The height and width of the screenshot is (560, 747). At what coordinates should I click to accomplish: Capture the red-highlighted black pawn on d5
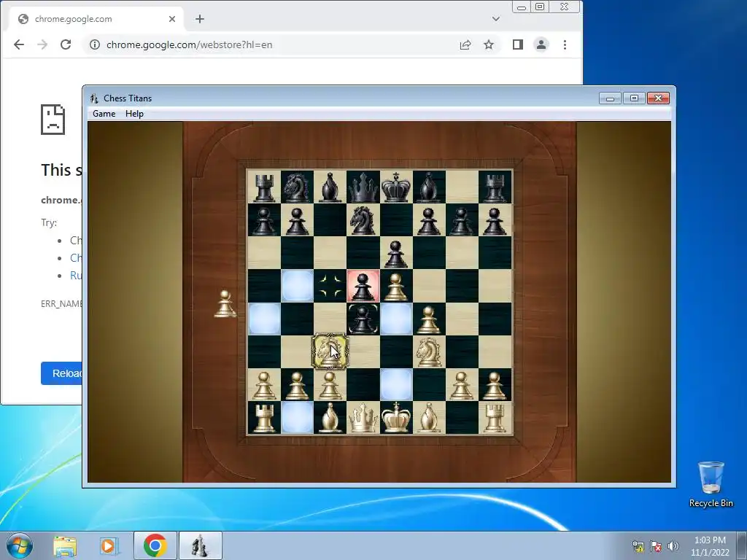coord(363,286)
